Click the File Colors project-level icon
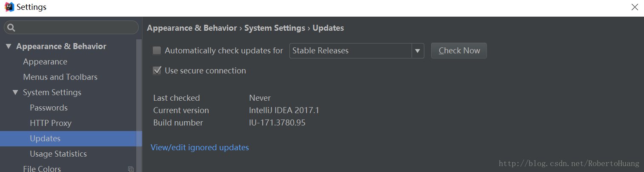The image size is (644, 172). 131,169
